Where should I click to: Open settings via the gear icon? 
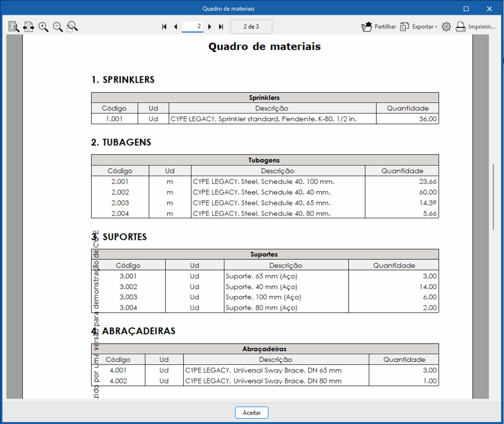(446, 27)
